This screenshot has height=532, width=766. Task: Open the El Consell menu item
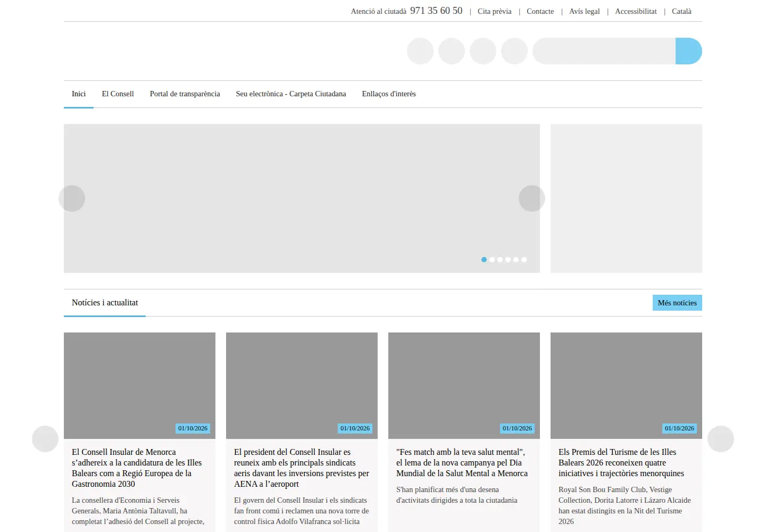[x=118, y=94]
